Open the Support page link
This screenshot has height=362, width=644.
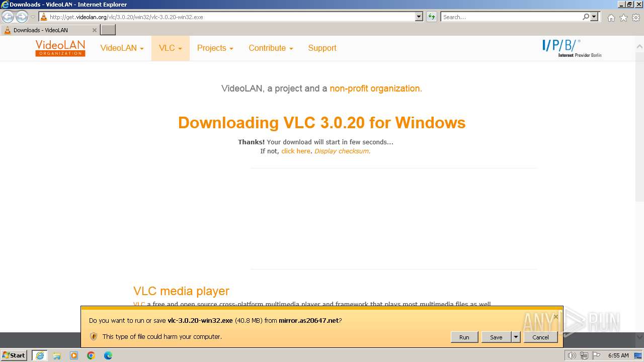(322, 48)
